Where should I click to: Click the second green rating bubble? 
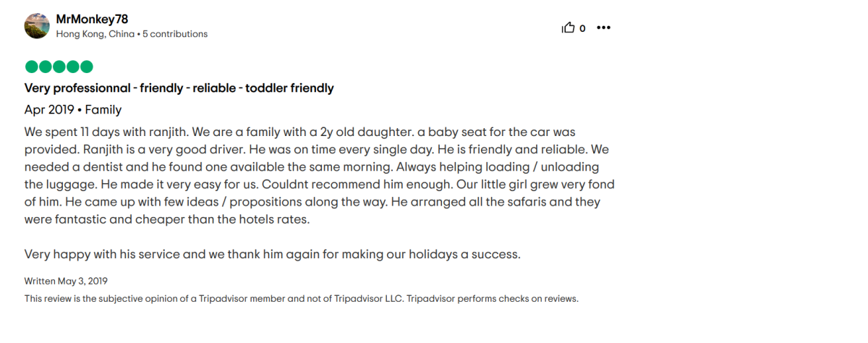click(45, 67)
